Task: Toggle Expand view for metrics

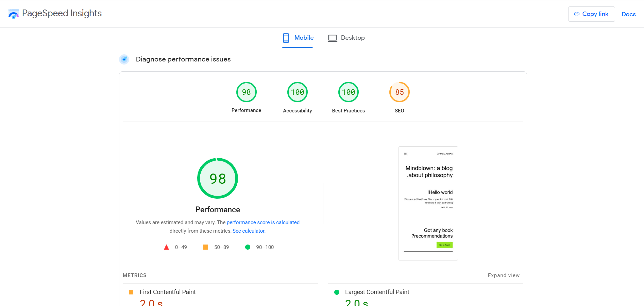Action: point(504,275)
